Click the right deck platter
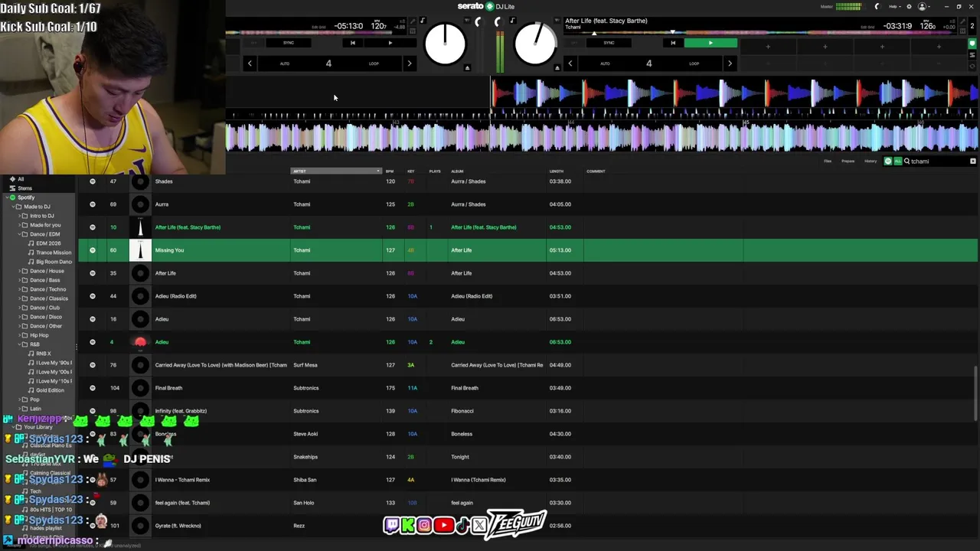This screenshot has height=551, width=980. click(535, 44)
